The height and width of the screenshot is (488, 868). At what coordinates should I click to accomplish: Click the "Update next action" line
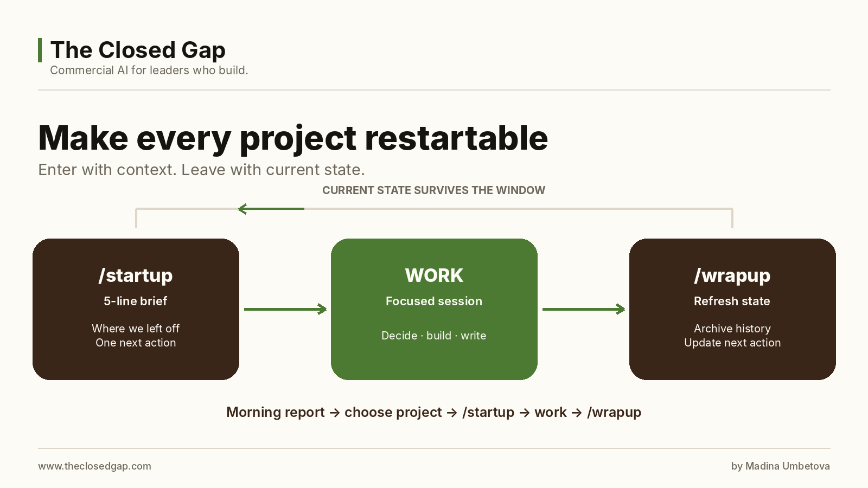pyautogui.click(x=732, y=343)
